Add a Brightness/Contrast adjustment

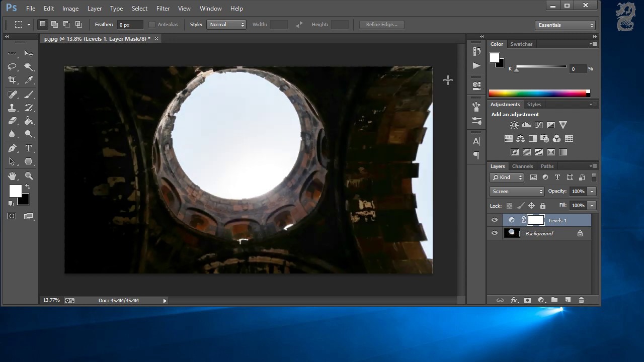514,125
